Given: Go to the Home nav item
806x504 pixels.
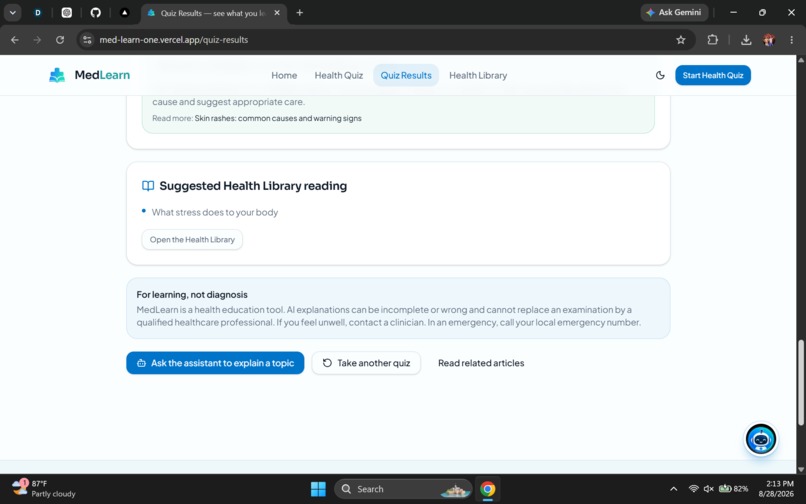Looking at the screenshot, I should coord(284,75).
